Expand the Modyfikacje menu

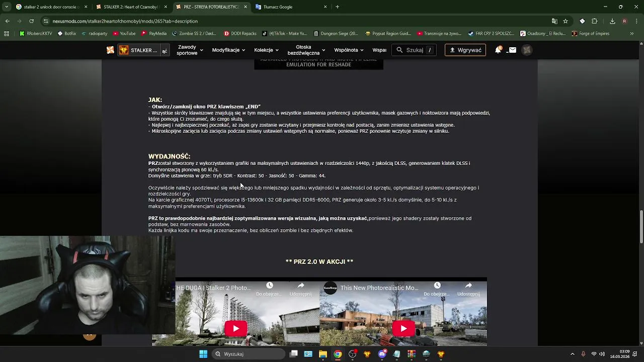pos(228,50)
